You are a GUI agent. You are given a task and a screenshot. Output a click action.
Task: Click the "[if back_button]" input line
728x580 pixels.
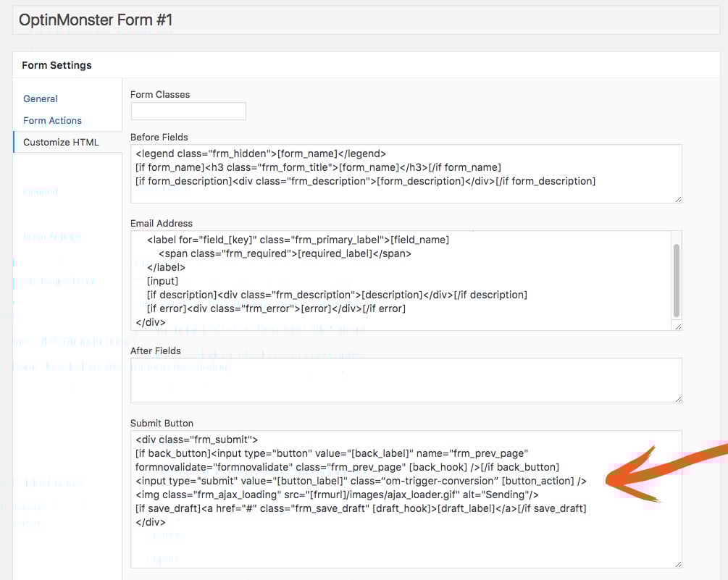coord(332,453)
